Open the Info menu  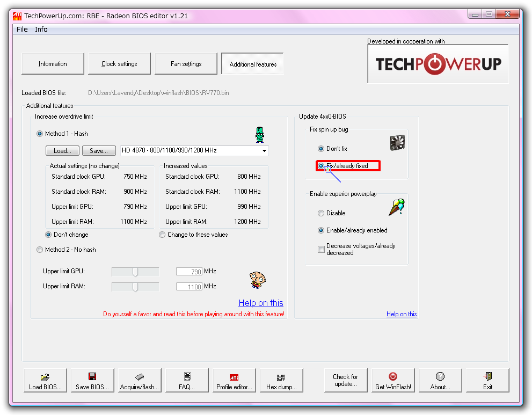pos(41,29)
